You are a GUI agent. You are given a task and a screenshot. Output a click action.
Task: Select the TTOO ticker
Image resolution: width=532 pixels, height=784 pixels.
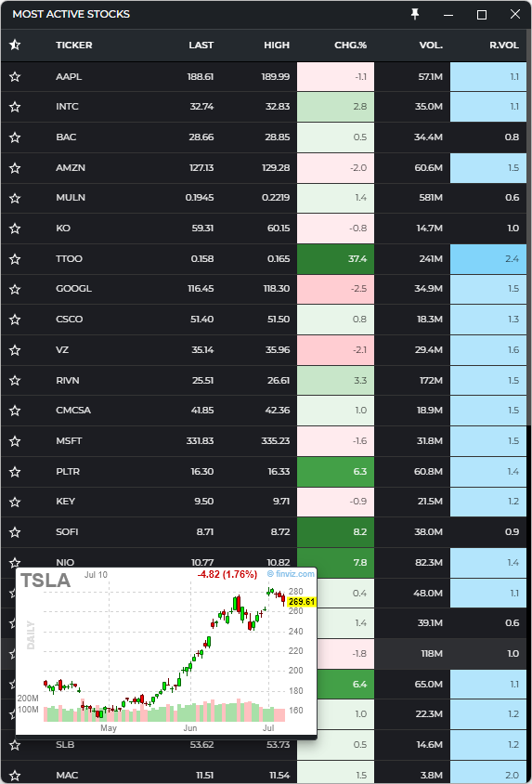tap(69, 259)
